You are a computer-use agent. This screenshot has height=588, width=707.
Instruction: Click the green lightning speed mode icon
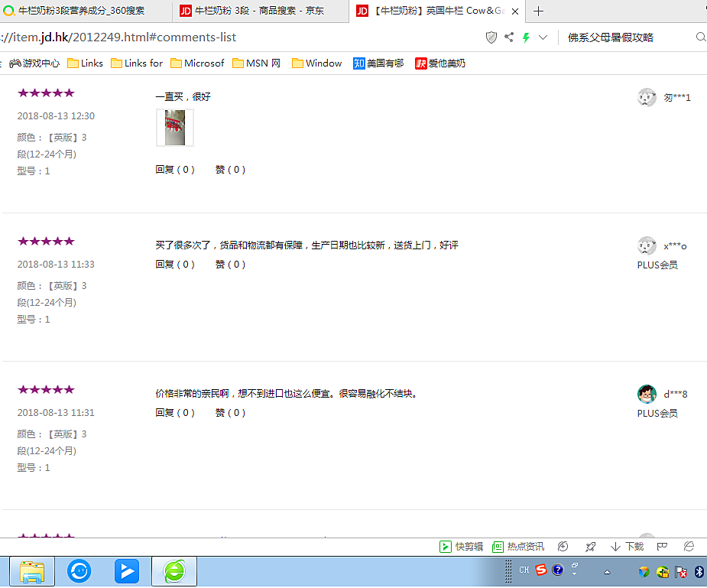pyautogui.click(x=526, y=37)
